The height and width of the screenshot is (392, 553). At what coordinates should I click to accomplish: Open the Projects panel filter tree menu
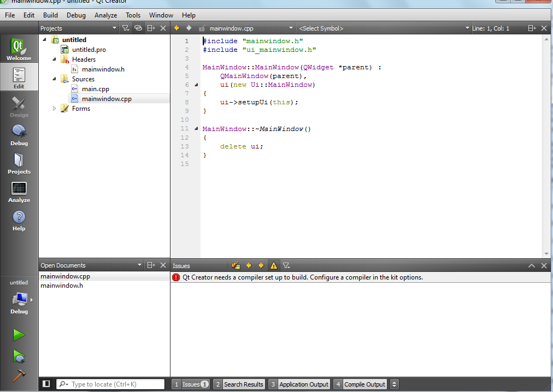coord(126,28)
